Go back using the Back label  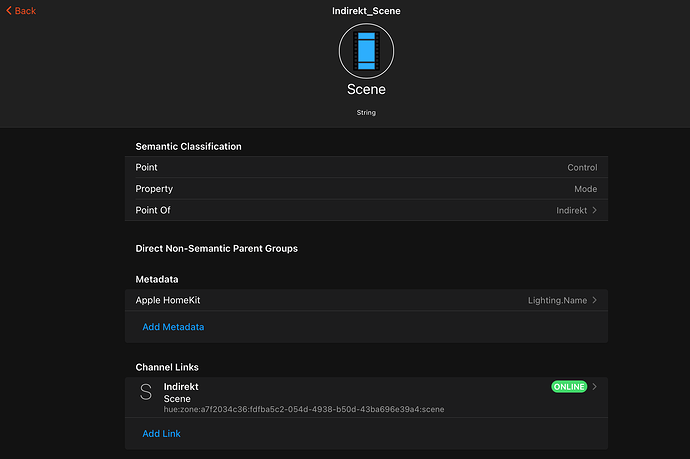[x=26, y=11]
